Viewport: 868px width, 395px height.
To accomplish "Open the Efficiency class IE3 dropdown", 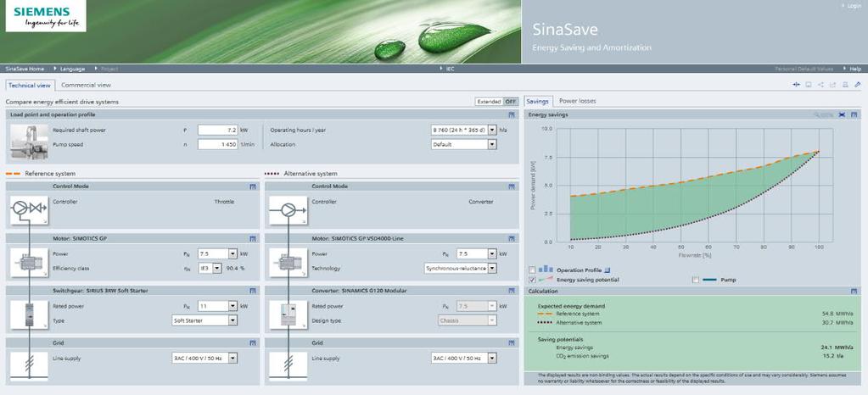I will click(210, 269).
